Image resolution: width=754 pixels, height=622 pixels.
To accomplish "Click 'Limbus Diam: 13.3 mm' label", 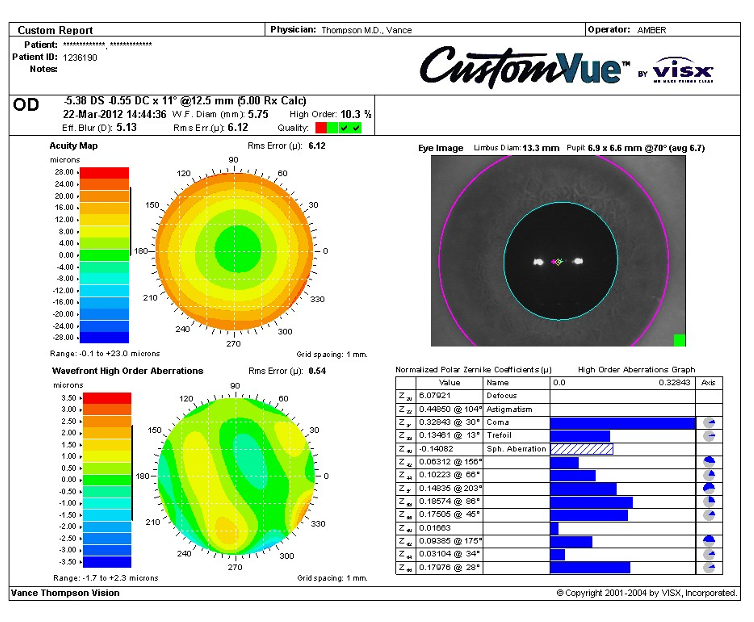I will click(516, 148).
